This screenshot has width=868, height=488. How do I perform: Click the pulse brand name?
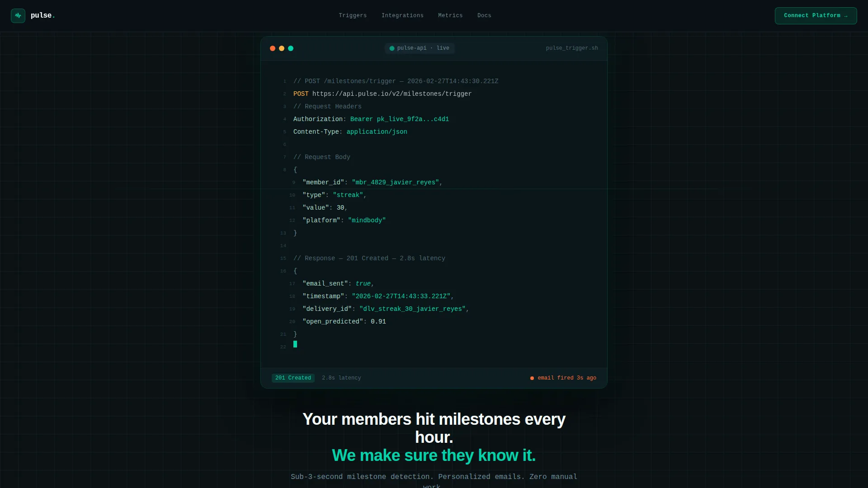coord(43,15)
